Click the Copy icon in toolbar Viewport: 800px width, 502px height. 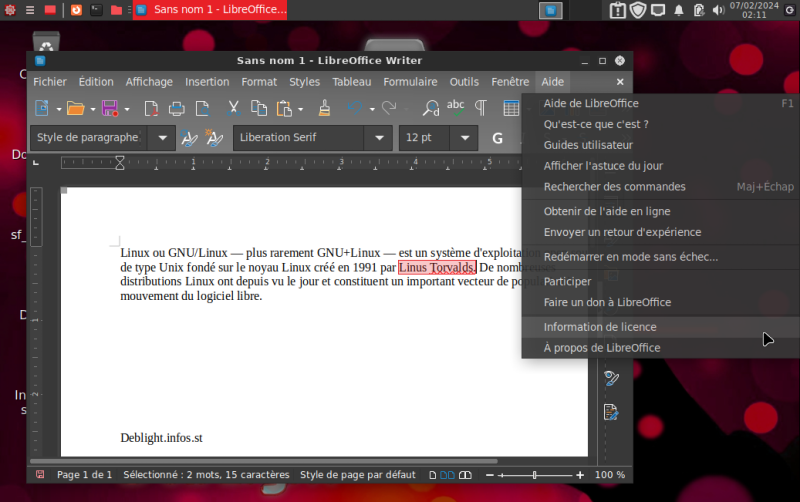pyautogui.click(x=259, y=108)
